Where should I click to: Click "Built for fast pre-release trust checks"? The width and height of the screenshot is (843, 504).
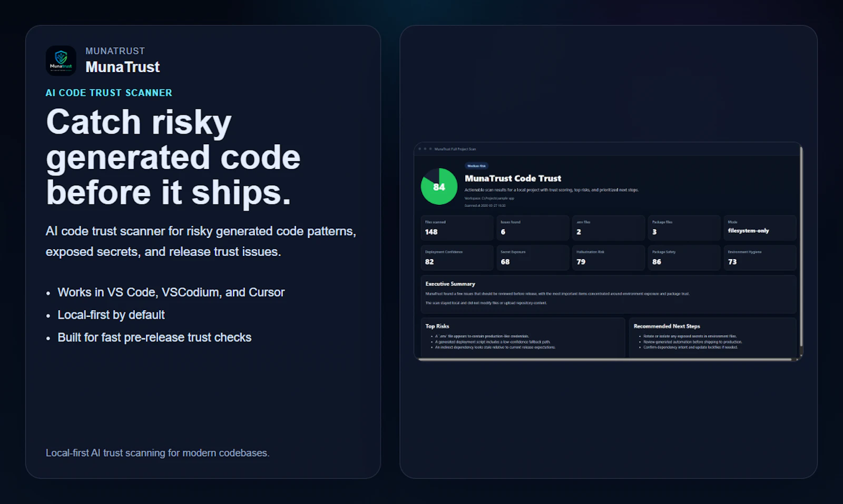pyautogui.click(x=154, y=338)
